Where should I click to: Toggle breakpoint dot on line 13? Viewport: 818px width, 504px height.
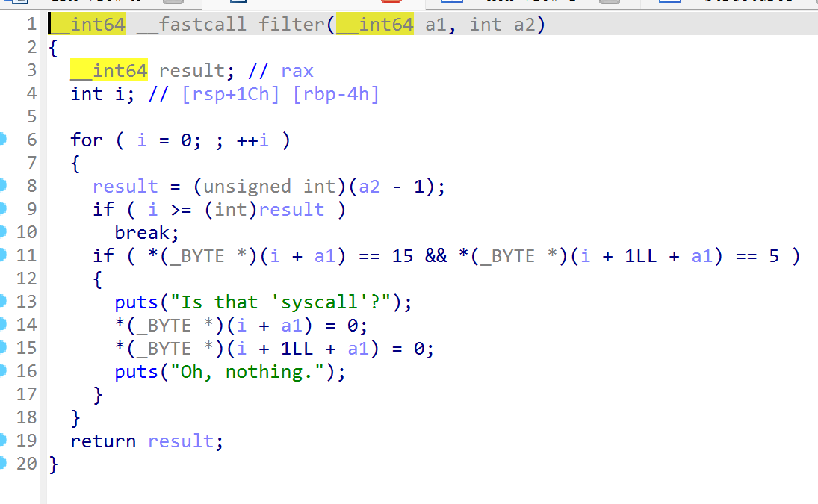pos(3,301)
